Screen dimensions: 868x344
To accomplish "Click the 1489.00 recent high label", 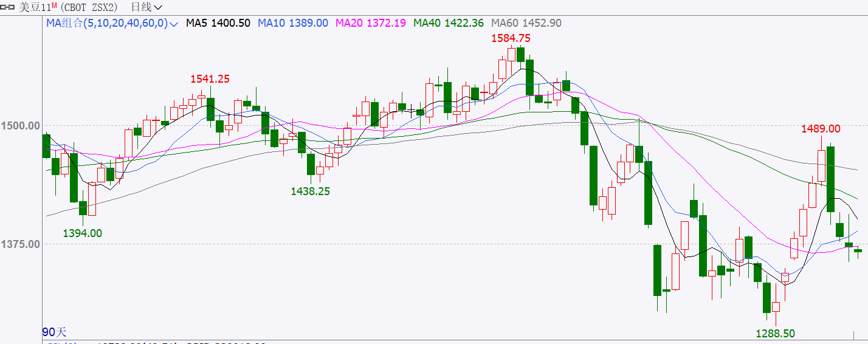I will coord(821,129).
